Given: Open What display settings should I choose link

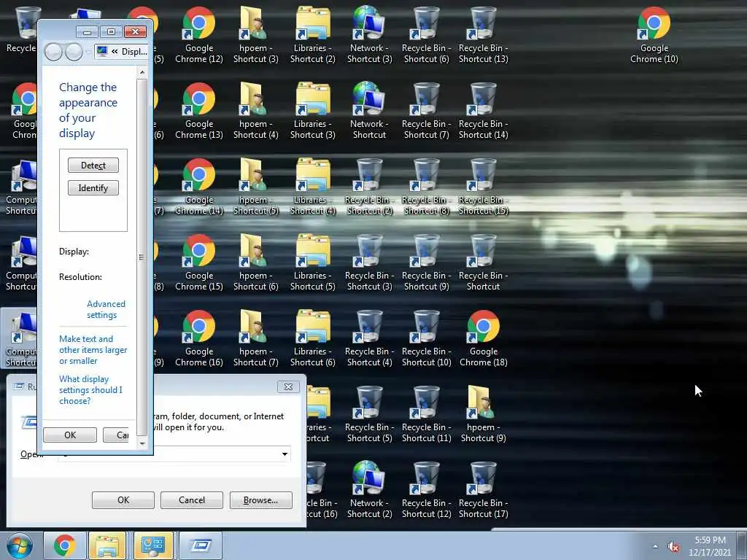Looking at the screenshot, I should coord(90,389).
